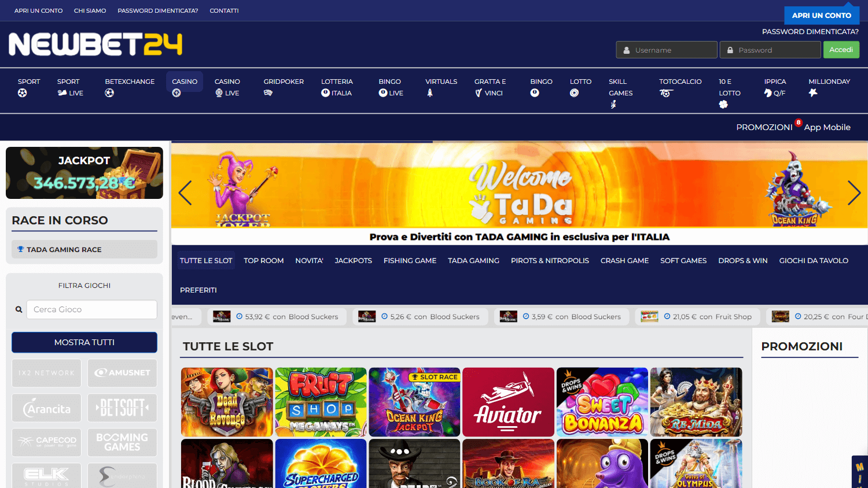Switch to Soft Games tab
The height and width of the screenshot is (488, 868).
pos(684,261)
